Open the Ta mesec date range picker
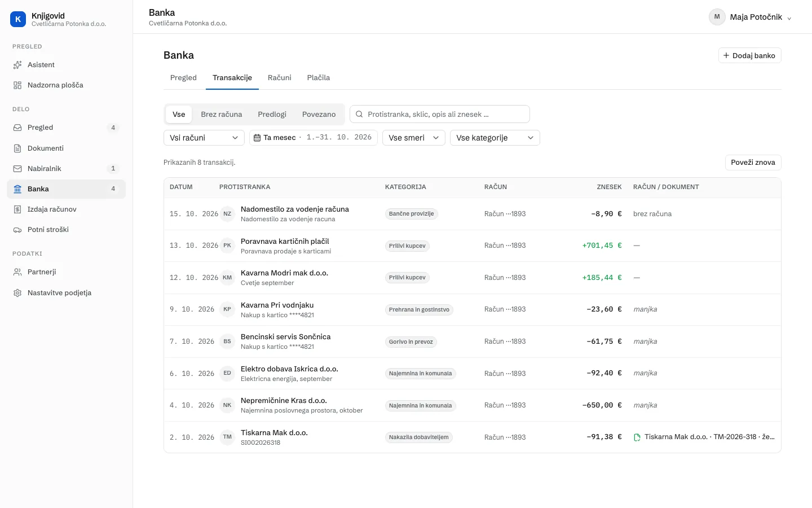The image size is (812, 508). 314,138
